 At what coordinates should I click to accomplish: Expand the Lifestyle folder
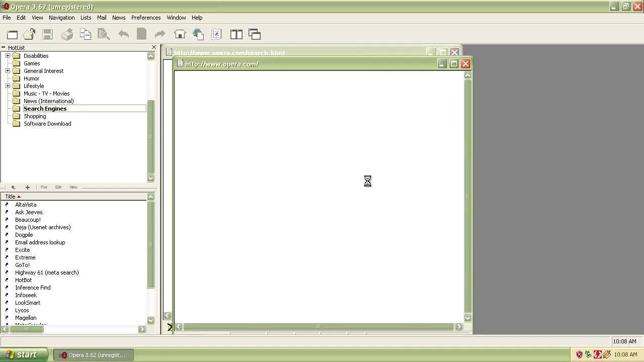pos(8,86)
